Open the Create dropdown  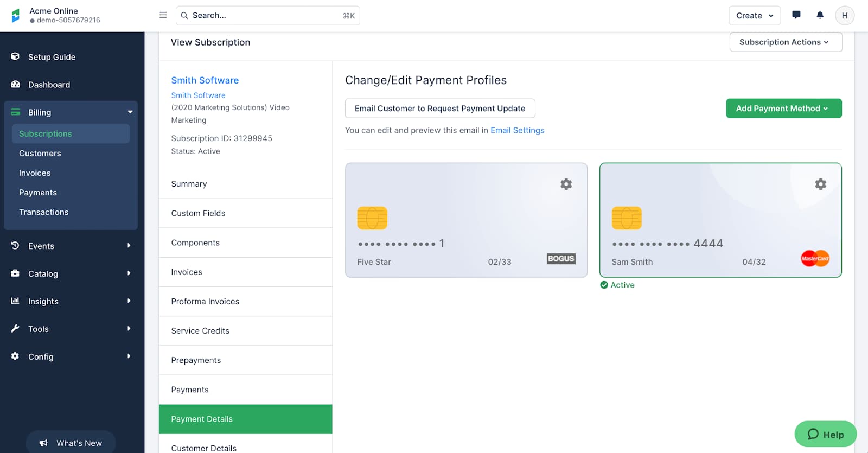tap(754, 16)
